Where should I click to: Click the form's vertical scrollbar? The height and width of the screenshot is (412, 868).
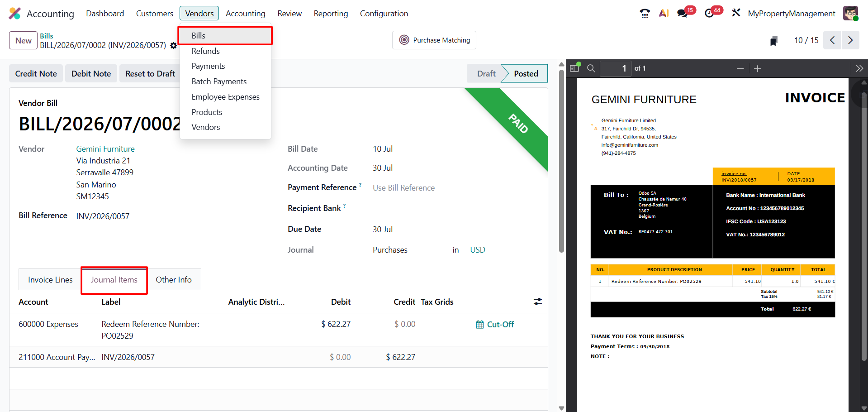click(x=561, y=162)
